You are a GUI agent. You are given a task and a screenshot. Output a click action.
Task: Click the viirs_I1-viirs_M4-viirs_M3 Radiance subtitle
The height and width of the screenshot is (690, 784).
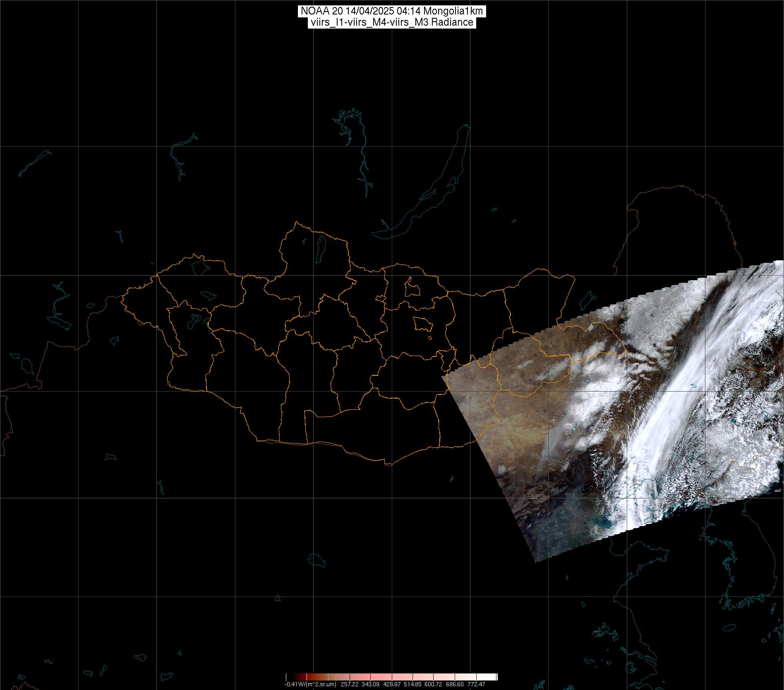tap(391, 22)
